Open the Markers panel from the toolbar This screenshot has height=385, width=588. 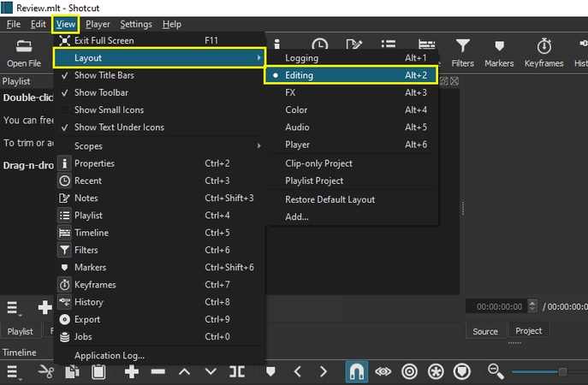[x=499, y=53]
